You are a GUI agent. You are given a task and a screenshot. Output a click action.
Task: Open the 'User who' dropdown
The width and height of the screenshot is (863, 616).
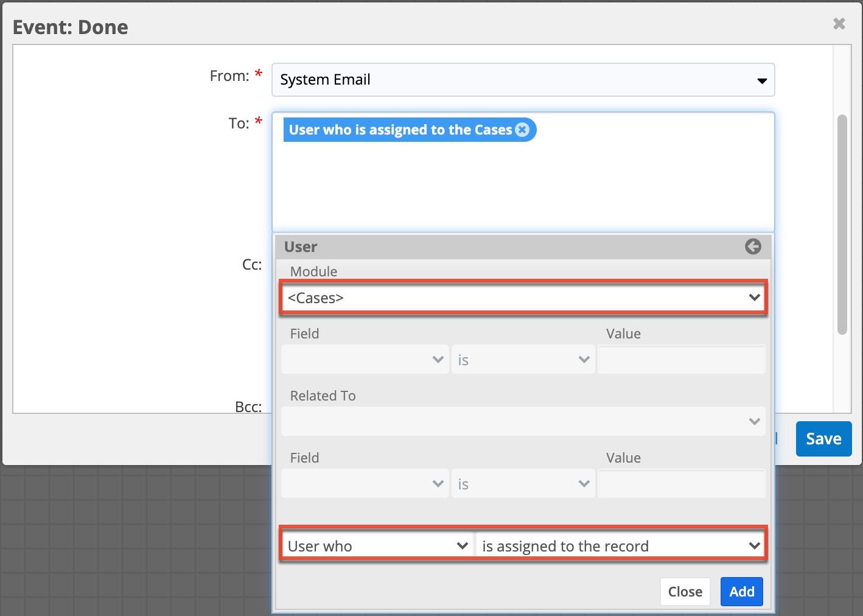[376, 545]
